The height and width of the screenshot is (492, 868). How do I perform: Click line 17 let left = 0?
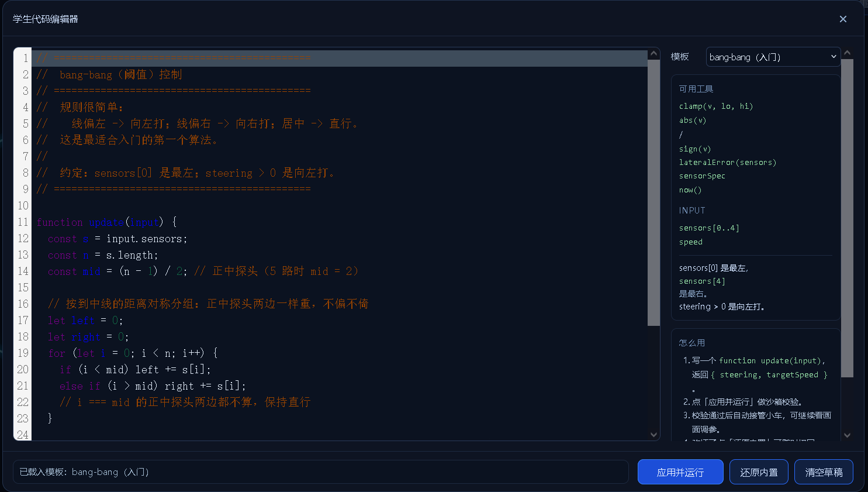[x=85, y=321]
